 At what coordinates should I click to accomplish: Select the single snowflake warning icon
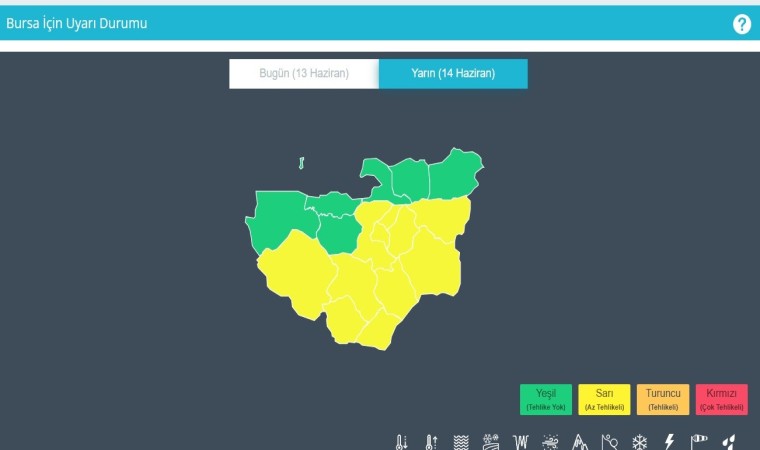click(x=639, y=441)
